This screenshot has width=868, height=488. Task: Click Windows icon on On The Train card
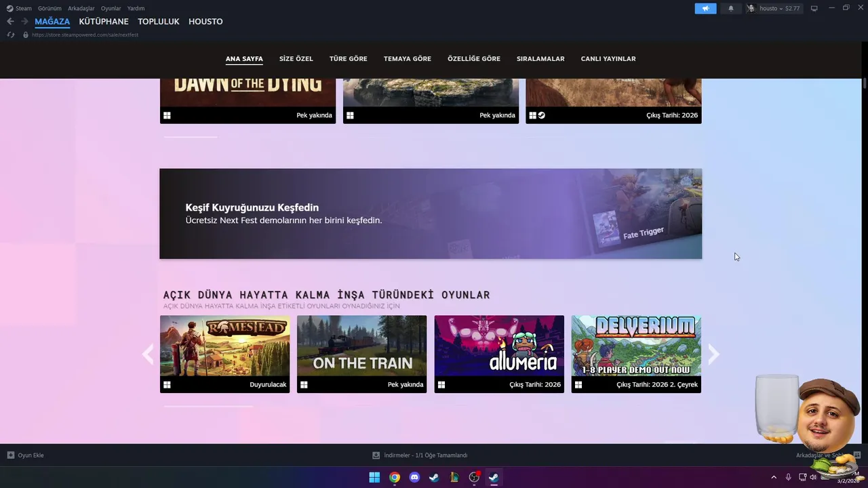click(x=304, y=384)
